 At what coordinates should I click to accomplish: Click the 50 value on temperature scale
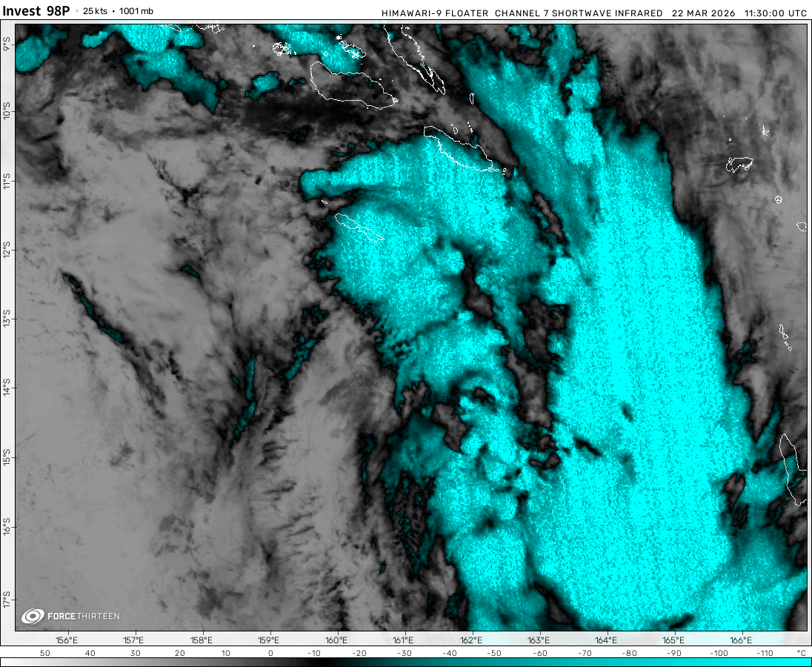click(44, 653)
